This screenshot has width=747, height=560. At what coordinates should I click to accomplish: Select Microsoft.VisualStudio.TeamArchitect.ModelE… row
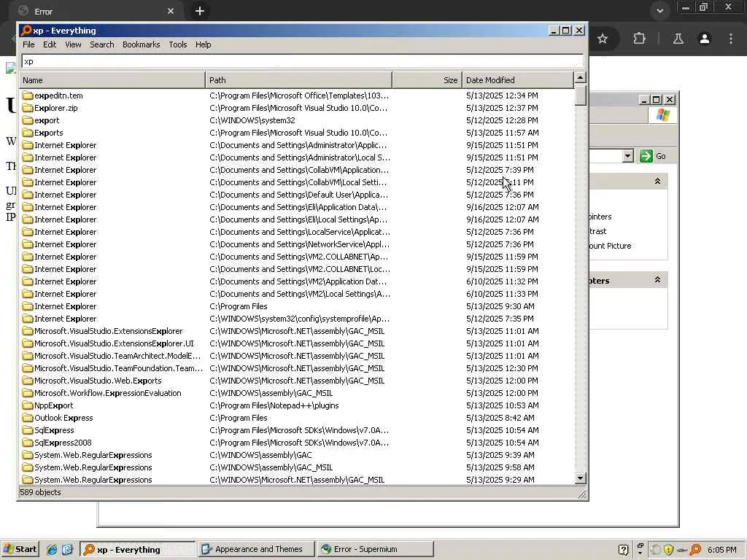[296, 356]
